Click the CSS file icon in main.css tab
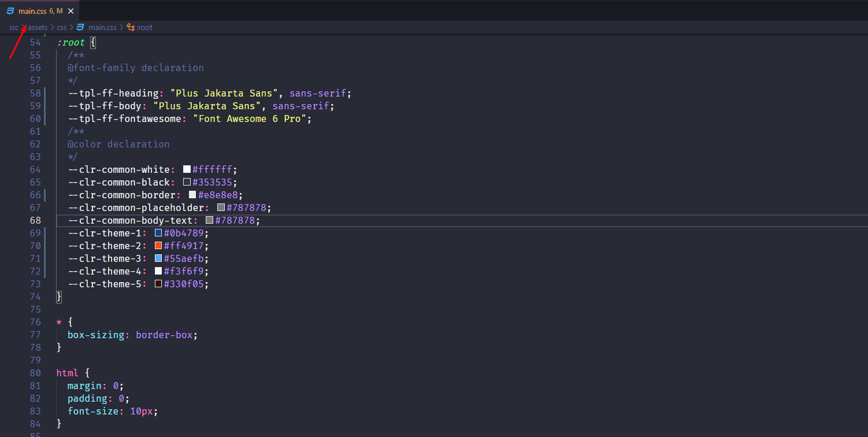The width and height of the screenshot is (868, 437). pyautogui.click(x=10, y=11)
